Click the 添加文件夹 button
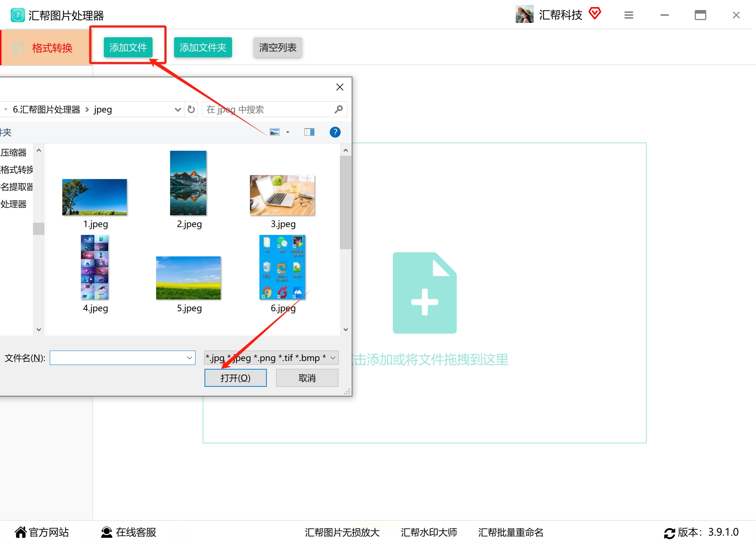Screen dimensions: 756x544 point(203,47)
